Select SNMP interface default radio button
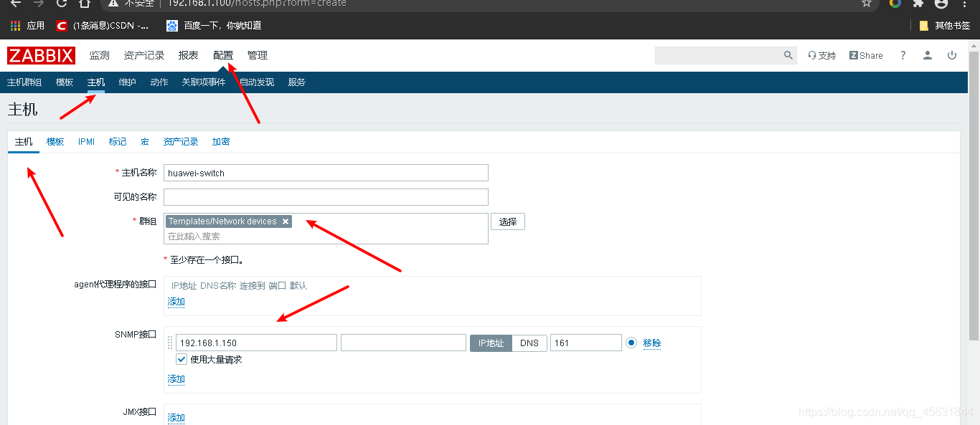Image resolution: width=980 pixels, height=425 pixels. pyautogui.click(x=631, y=343)
